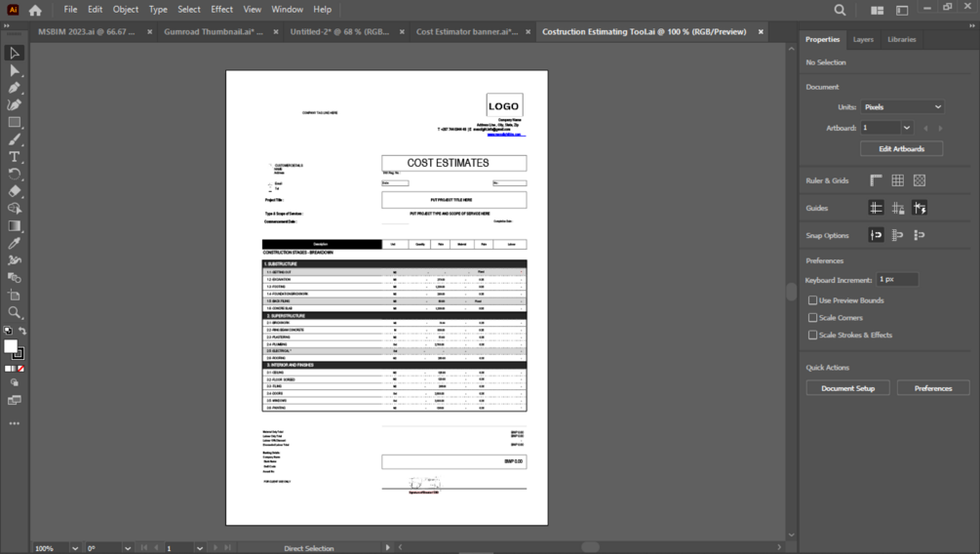Viewport: 980px width, 554px height.
Task: Select the Paintbrush tool
Action: point(14,139)
